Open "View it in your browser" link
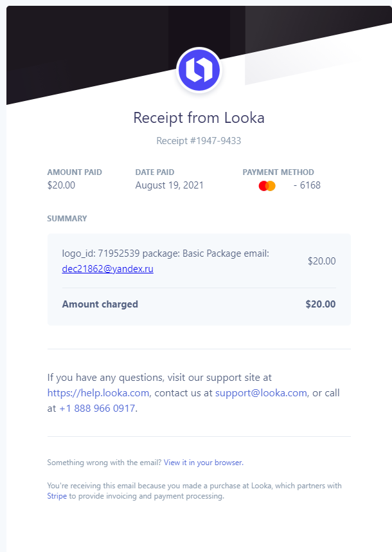 pos(203,463)
